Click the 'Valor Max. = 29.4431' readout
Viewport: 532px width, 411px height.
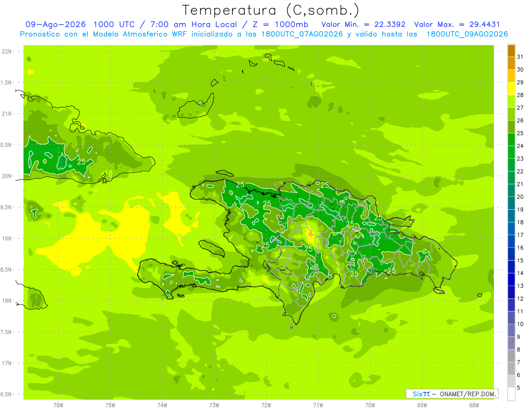pyautogui.click(x=457, y=24)
